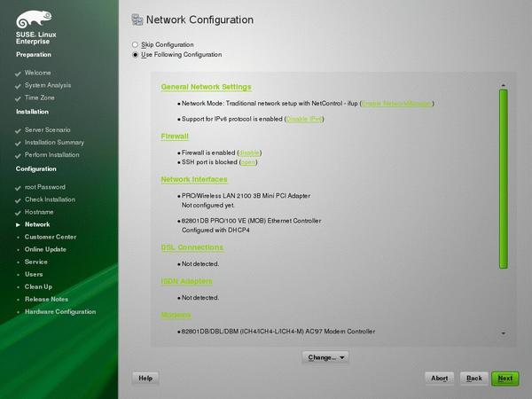
Task: Open the DSL Connections heading link
Action: (192, 247)
